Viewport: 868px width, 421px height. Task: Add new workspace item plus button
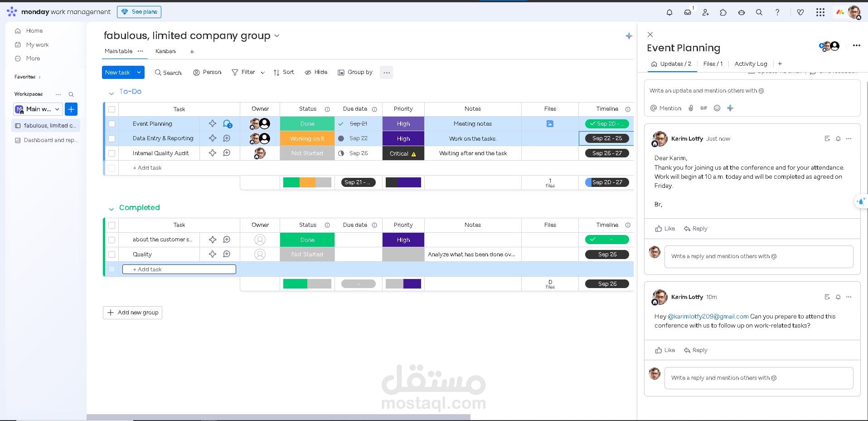tap(71, 109)
